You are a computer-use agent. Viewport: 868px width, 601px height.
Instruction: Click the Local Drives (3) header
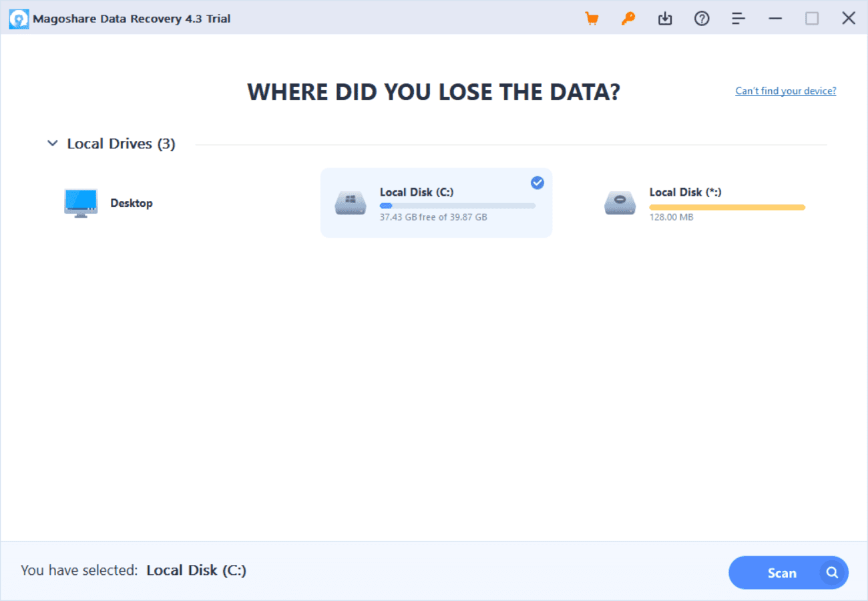click(x=121, y=144)
